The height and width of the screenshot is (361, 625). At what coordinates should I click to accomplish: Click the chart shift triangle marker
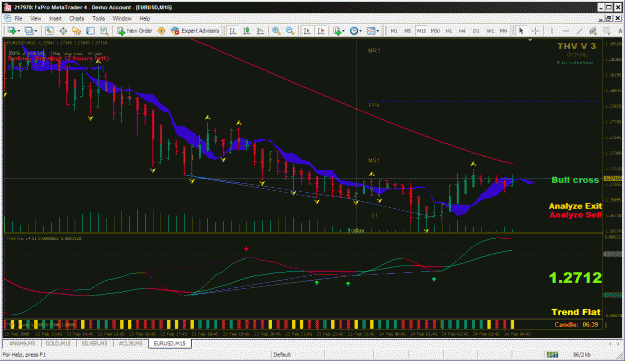pos(530,40)
